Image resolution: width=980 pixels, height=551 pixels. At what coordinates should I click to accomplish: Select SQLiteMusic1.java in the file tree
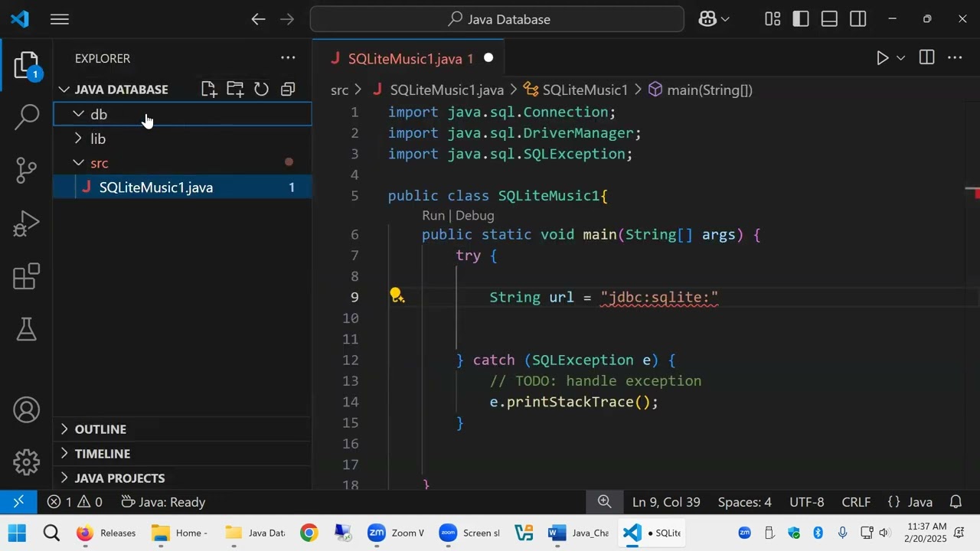pyautogui.click(x=182, y=187)
